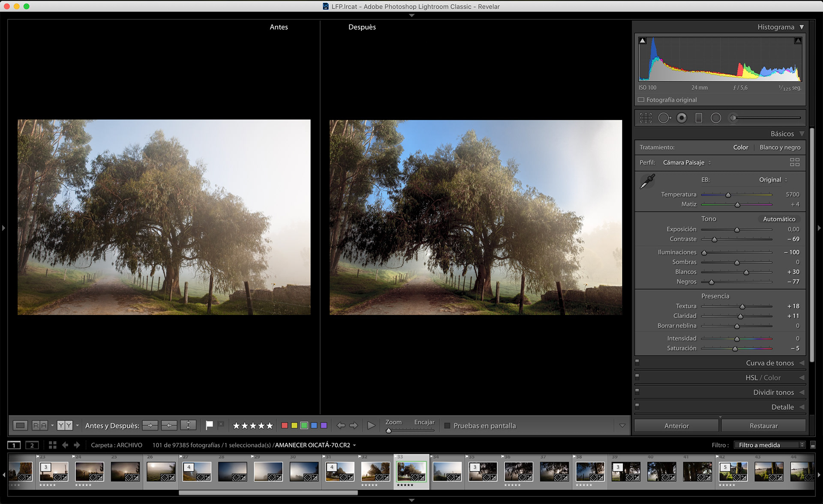Go back in filmstrip navigation history
The height and width of the screenshot is (504, 823).
[65, 445]
